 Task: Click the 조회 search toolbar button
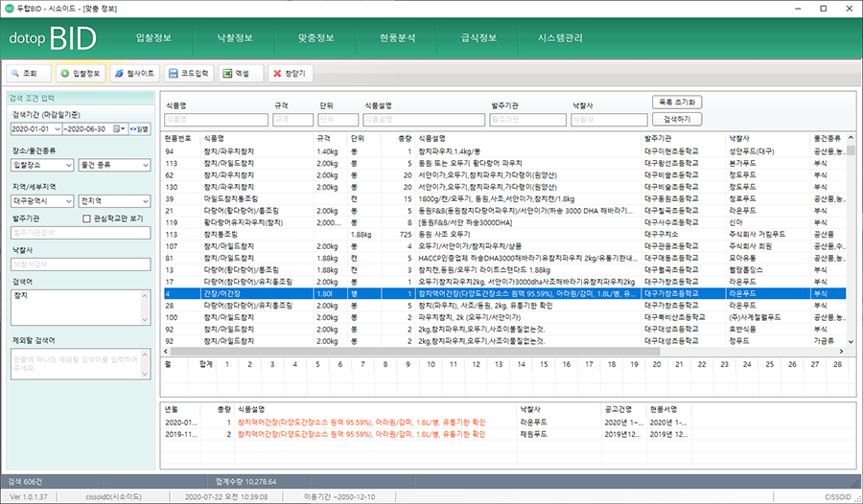click(27, 73)
